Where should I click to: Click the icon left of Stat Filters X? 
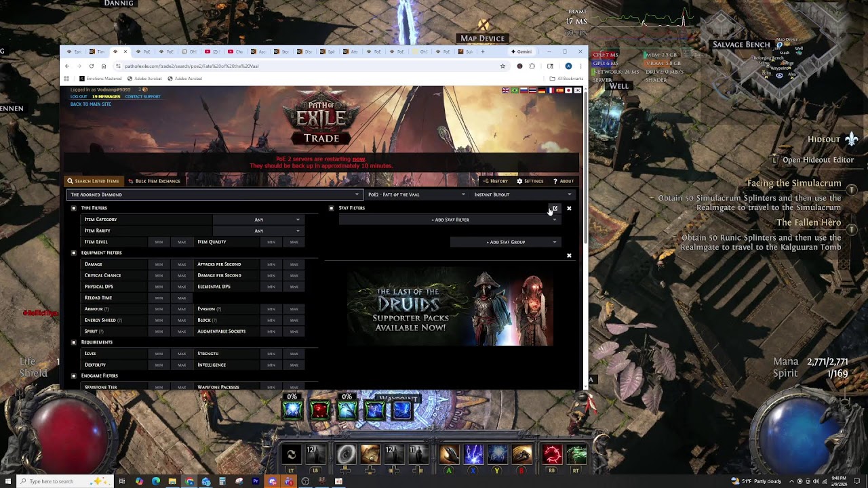click(555, 208)
